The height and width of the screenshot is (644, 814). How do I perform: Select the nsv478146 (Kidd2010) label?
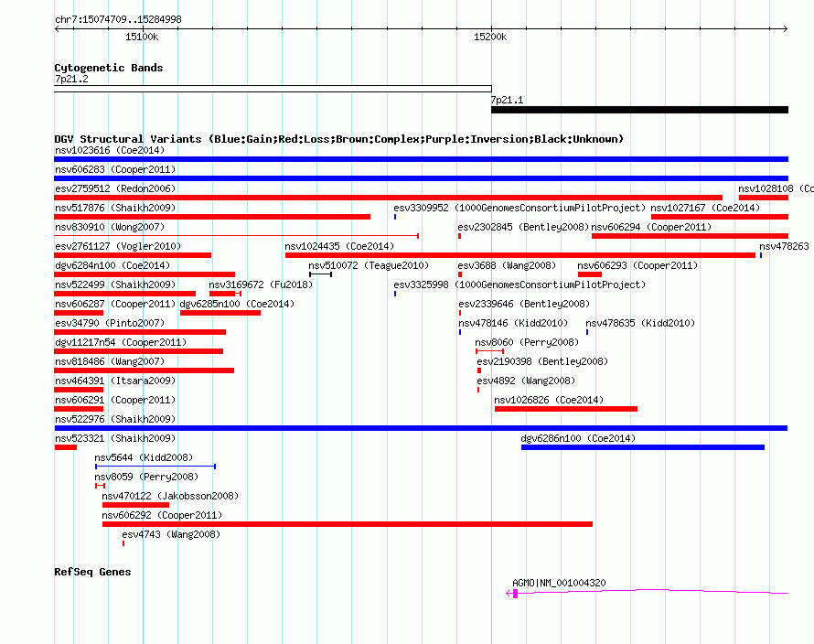pos(513,324)
